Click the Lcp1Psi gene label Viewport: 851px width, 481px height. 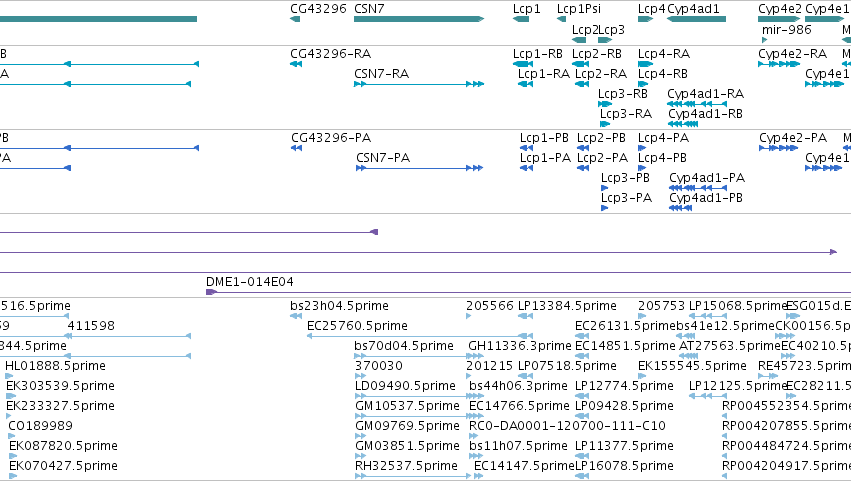[579, 9]
